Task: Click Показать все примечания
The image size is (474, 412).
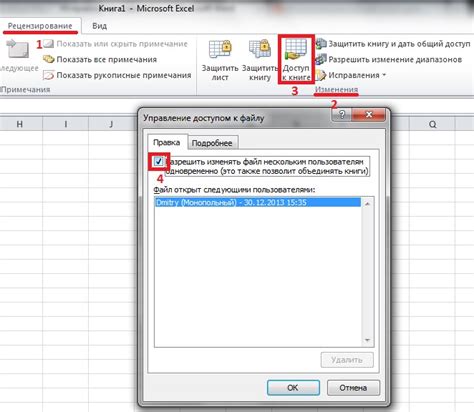Action: pos(100,59)
